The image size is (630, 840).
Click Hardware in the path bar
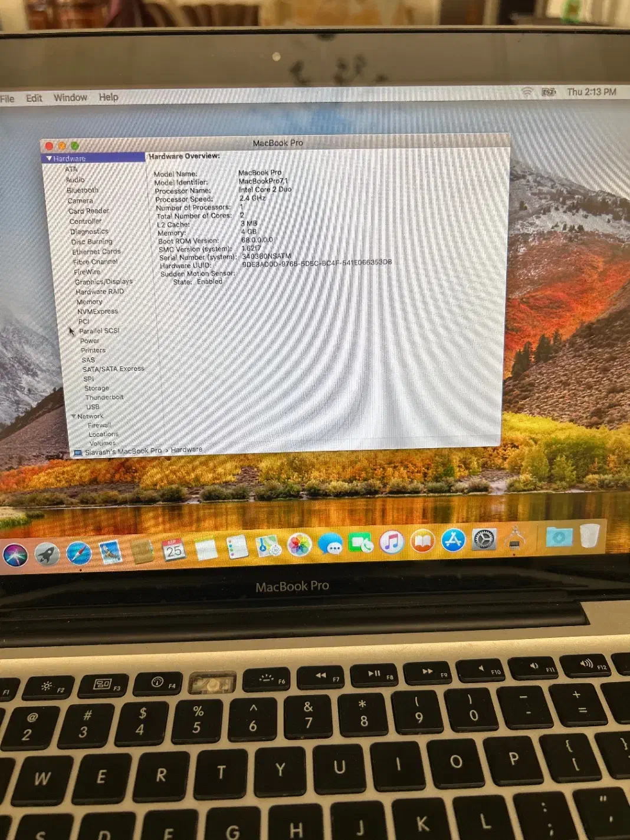coord(186,450)
